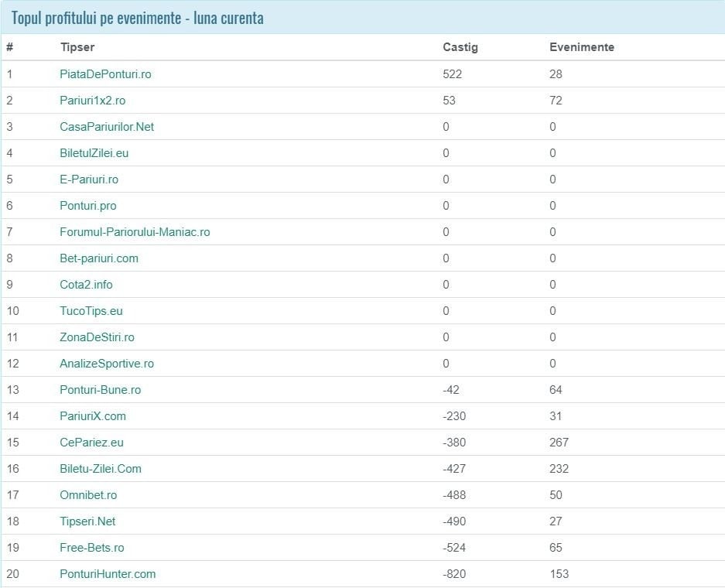
Task: Click the Evenimente column header
Action: [582, 47]
